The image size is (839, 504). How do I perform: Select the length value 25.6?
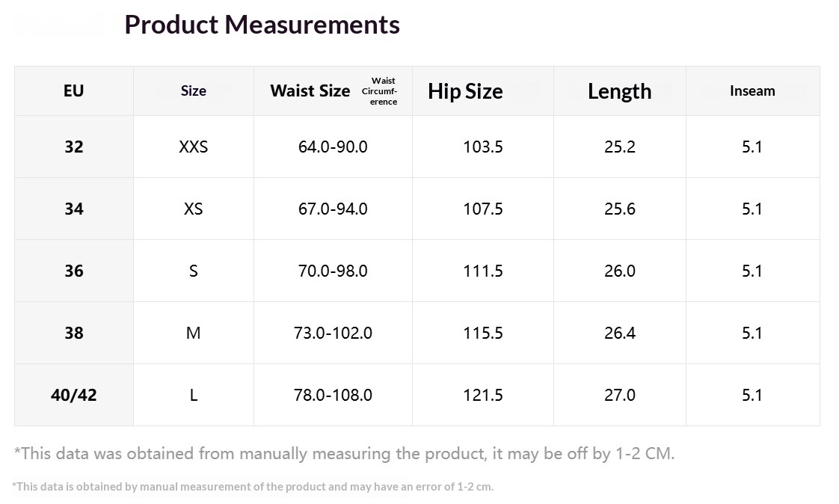(x=620, y=209)
